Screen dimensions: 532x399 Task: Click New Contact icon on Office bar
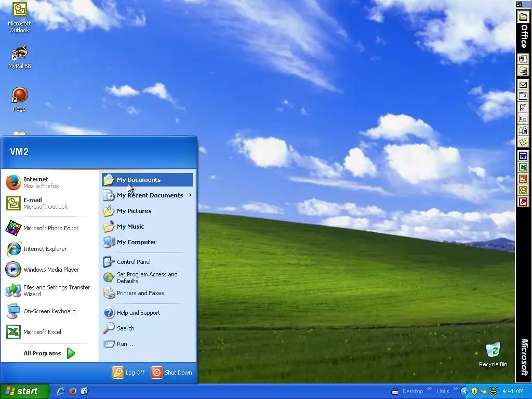pyautogui.click(x=523, y=119)
